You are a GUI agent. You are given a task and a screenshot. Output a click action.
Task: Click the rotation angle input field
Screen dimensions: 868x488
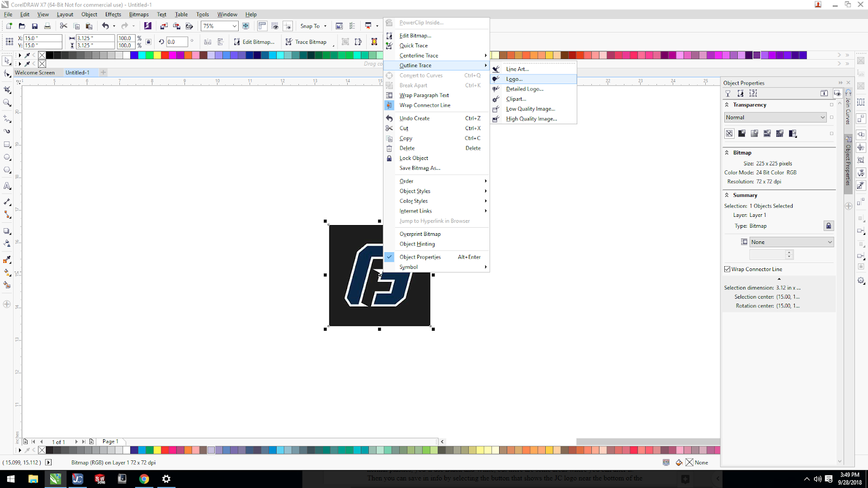pyautogui.click(x=177, y=42)
